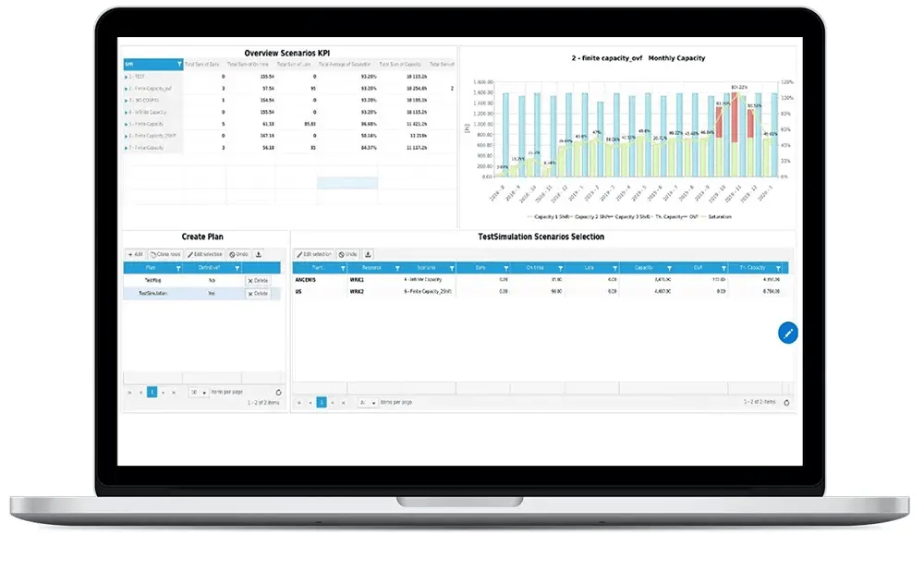This screenshot has width=924, height=571.
Task: Click the export download icon in Create Plan
Action: tap(258, 254)
